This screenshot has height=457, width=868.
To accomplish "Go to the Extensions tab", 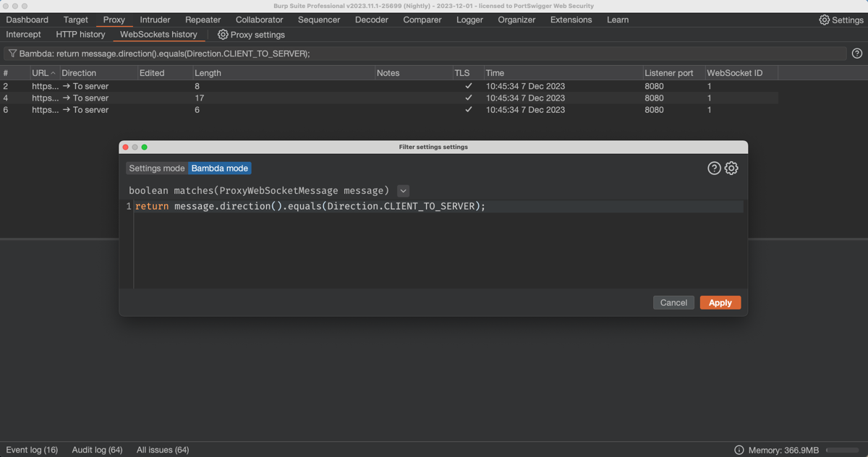I will click(x=571, y=20).
